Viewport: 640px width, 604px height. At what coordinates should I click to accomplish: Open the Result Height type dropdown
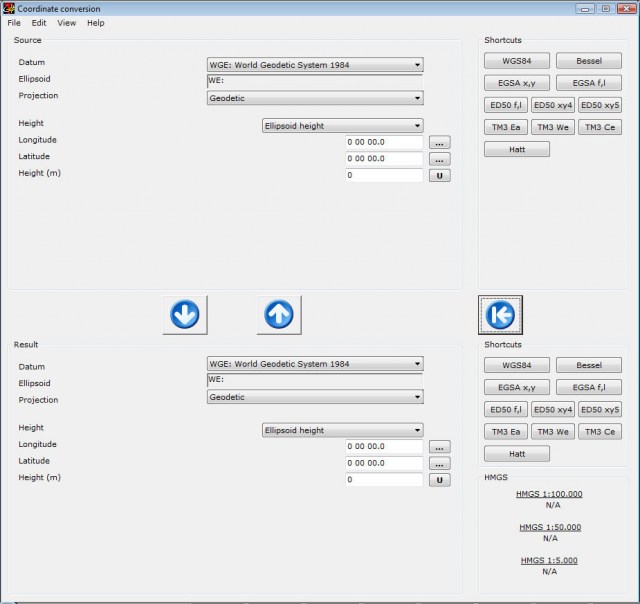click(342, 430)
